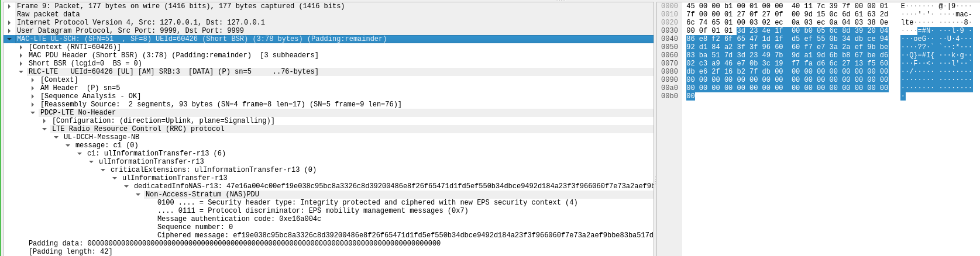This screenshot has width=980, height=256.
Task: Collapse the Non-Access-Stratum (NAS)PDU node
Action: pyautogui.click(x=138, y=194)
